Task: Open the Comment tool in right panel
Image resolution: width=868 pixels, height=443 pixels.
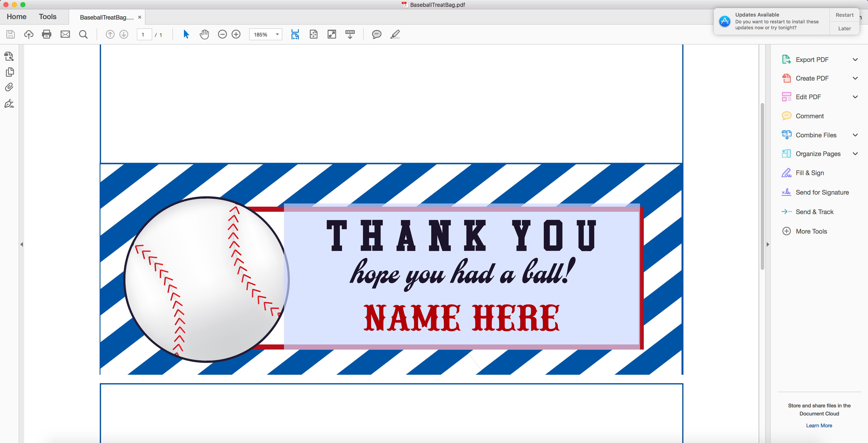Action: [x=810, y=116]
